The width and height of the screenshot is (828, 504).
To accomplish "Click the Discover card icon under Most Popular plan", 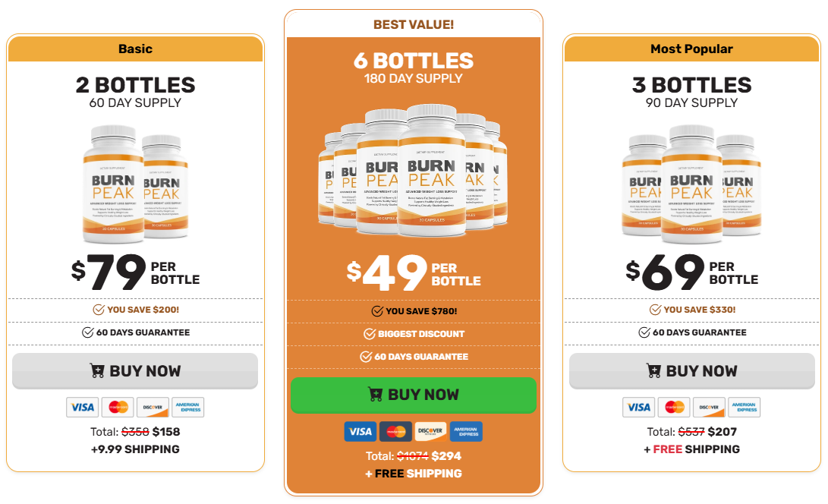I will point(709,407).
